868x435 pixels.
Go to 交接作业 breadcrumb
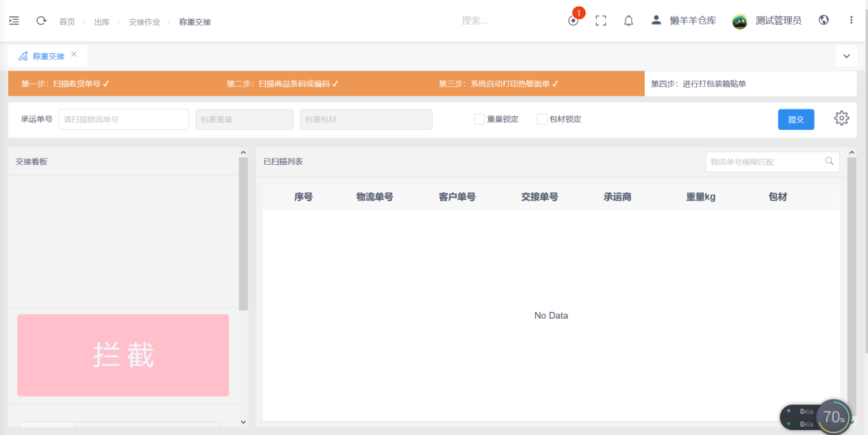pos(144,22)
